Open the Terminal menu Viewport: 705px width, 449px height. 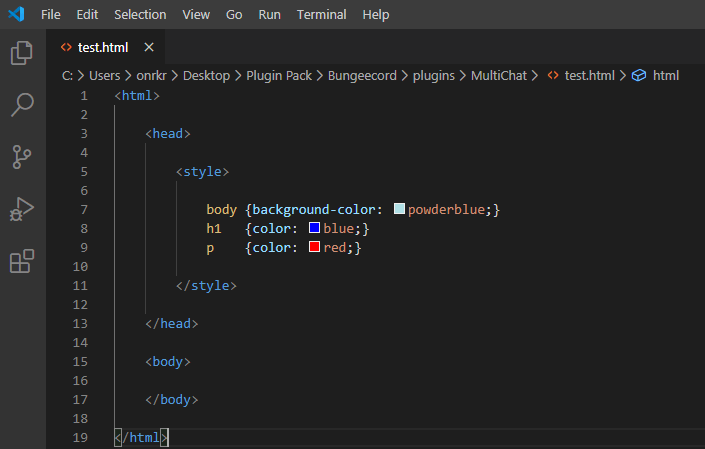(x=321, y=15)
